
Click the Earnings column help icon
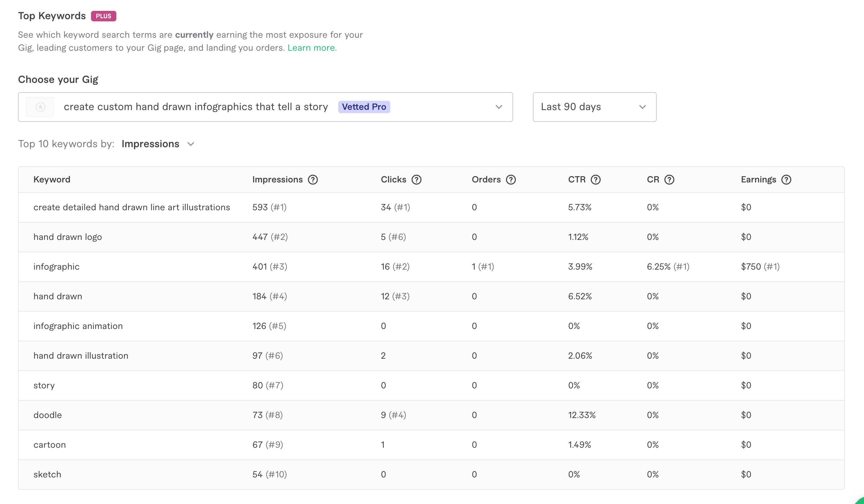pos(786,180)
